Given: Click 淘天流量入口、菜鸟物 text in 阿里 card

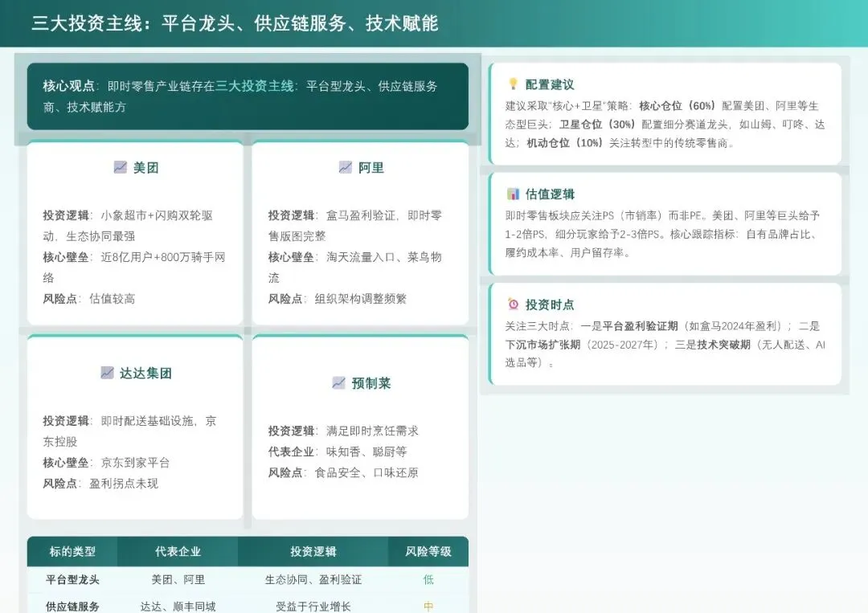Looking at the screenshot, I should (384, 257).
